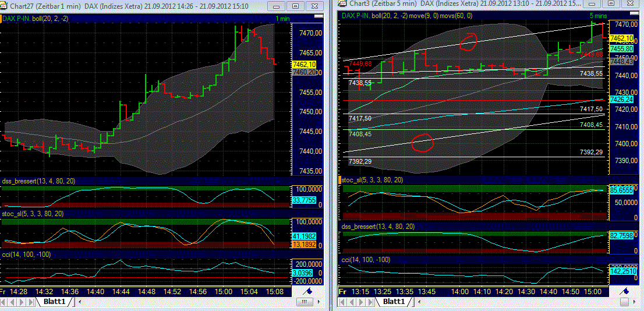Jump to first sheet in Chart27
The height and width of the screenshot is (311, 644).
5,302
